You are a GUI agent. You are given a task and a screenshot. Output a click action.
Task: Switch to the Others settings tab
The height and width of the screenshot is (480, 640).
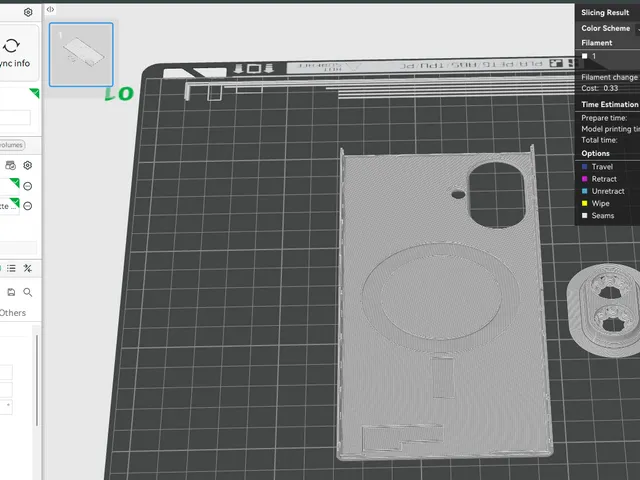pyautogui.click(x=13, y=313)
